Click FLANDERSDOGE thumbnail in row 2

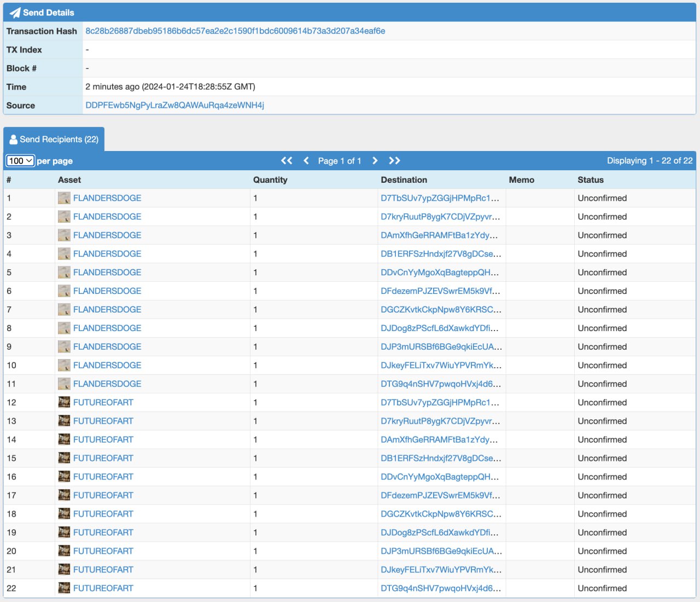tap(64, 217)
